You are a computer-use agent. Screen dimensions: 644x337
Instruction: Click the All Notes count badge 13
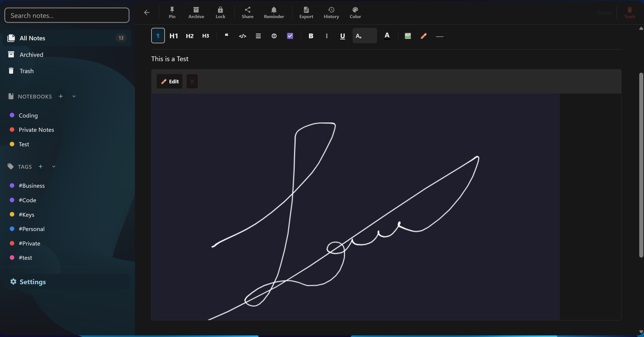pyautogui.click(x=121, y=38)
